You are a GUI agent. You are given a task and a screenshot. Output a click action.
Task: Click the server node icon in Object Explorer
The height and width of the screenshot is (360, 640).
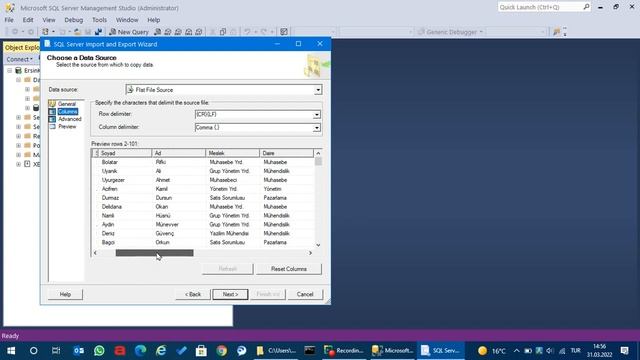[18, 71]
